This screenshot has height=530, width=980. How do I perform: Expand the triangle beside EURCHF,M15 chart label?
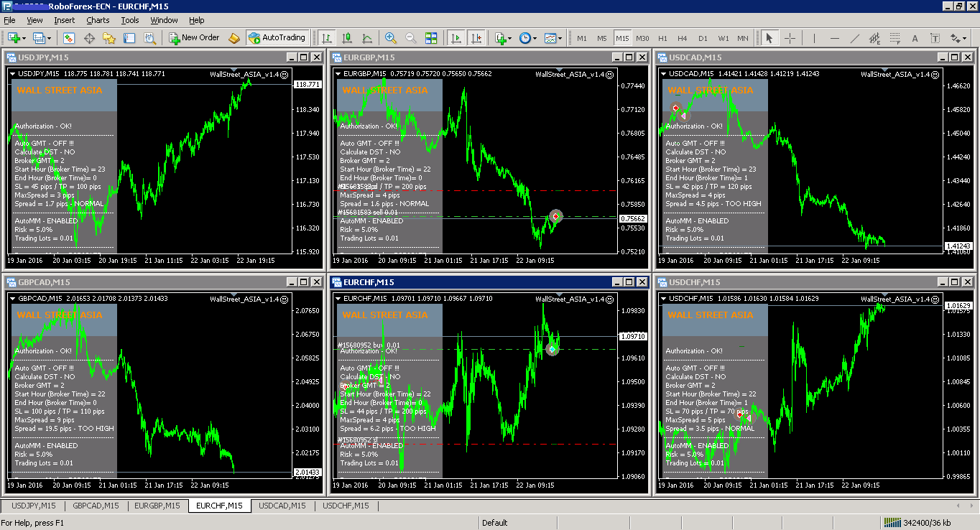(338, 298)
